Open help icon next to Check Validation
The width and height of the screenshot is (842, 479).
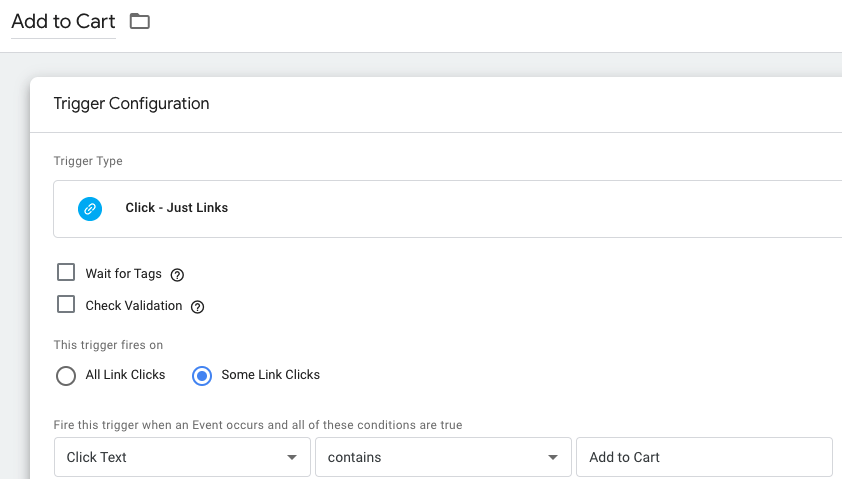(x=198, y=307)
